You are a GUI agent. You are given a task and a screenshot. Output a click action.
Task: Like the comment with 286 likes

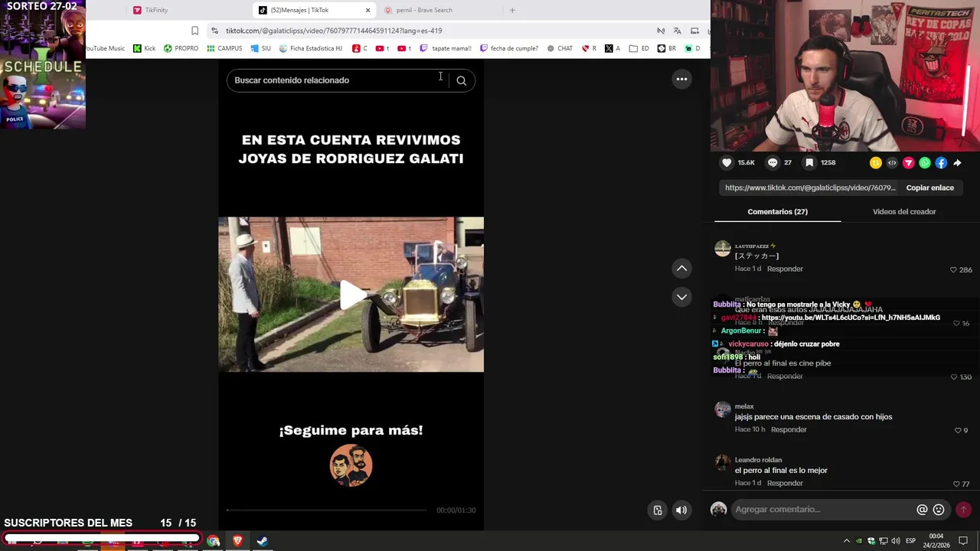953,270
